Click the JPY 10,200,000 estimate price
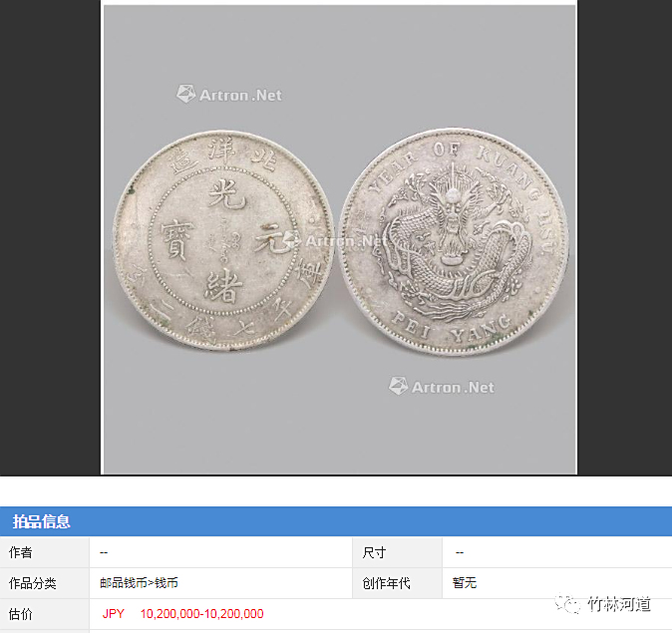 coord(183,614)
